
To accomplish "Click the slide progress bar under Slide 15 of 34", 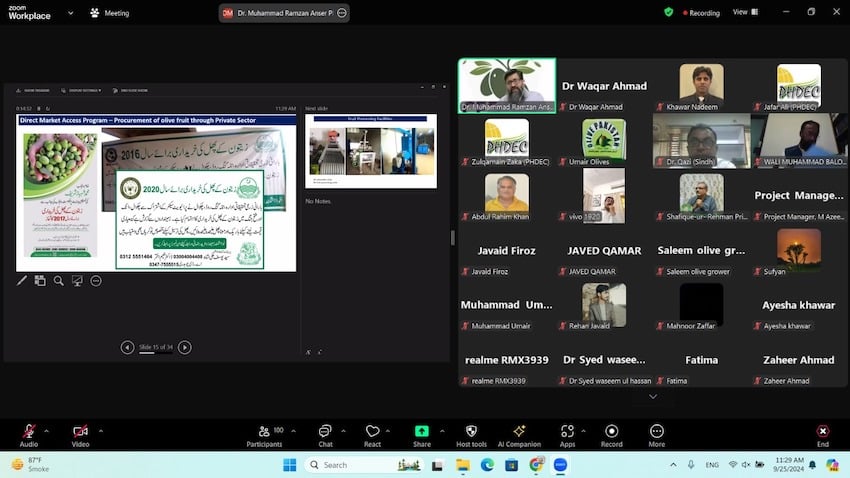I will tap(156, 352).
